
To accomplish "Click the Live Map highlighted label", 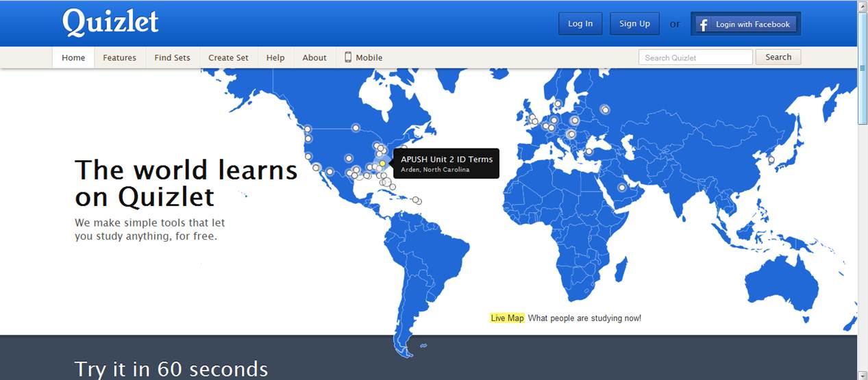I will (x=507, y=318).
